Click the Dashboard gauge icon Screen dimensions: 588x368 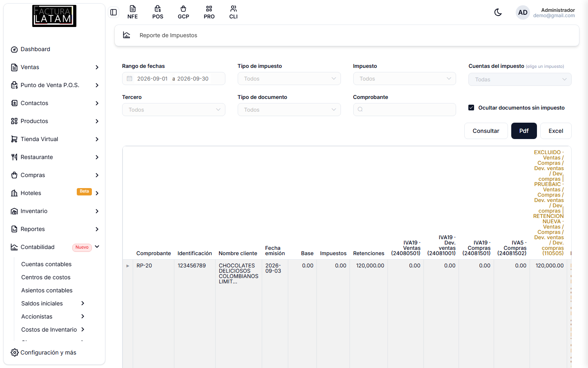point(14,49)
